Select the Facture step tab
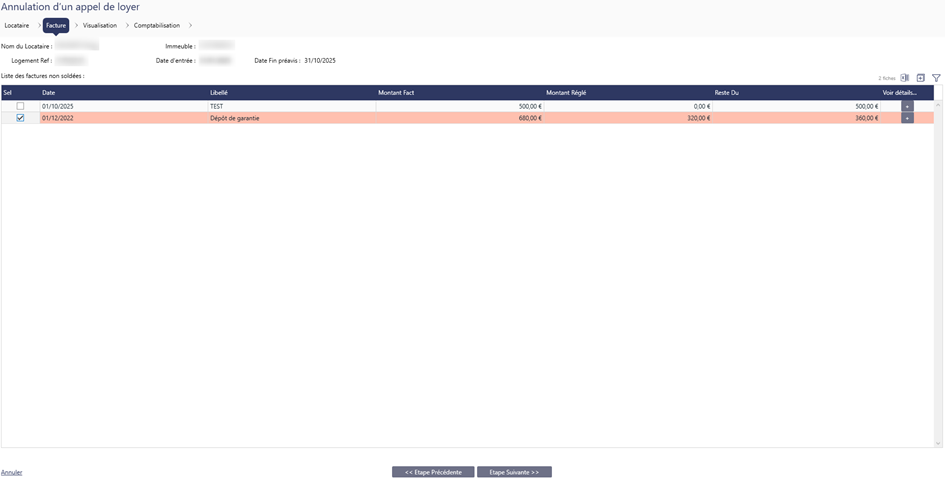 tap(56, 25)
